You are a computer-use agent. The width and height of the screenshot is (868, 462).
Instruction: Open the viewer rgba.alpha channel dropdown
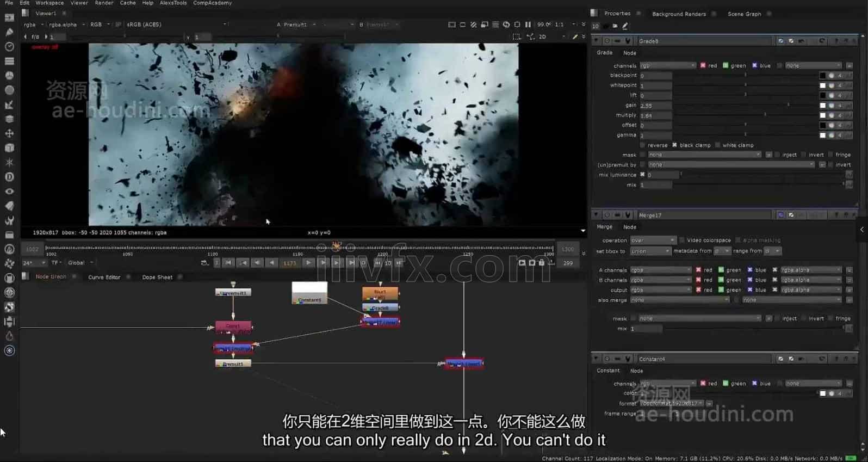[x=66, y=24]
